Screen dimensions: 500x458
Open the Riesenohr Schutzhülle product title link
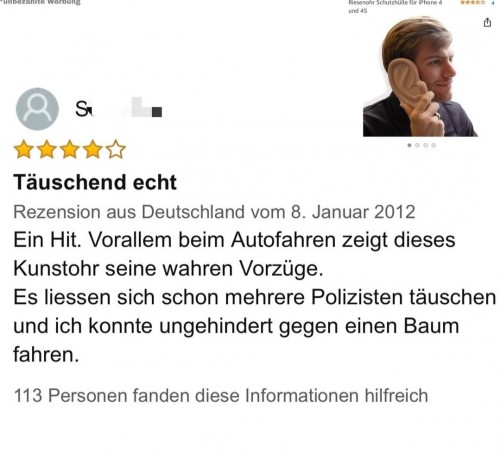[395, 6]
